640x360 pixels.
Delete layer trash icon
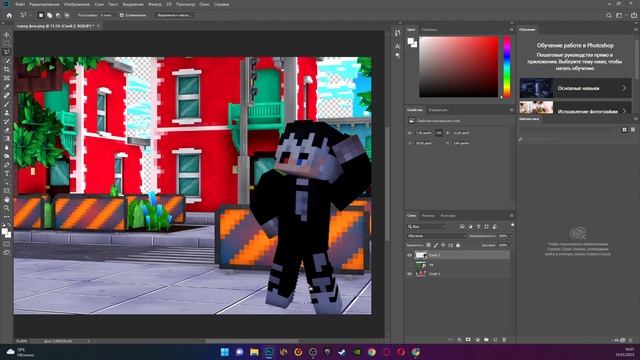click(504, 340)
